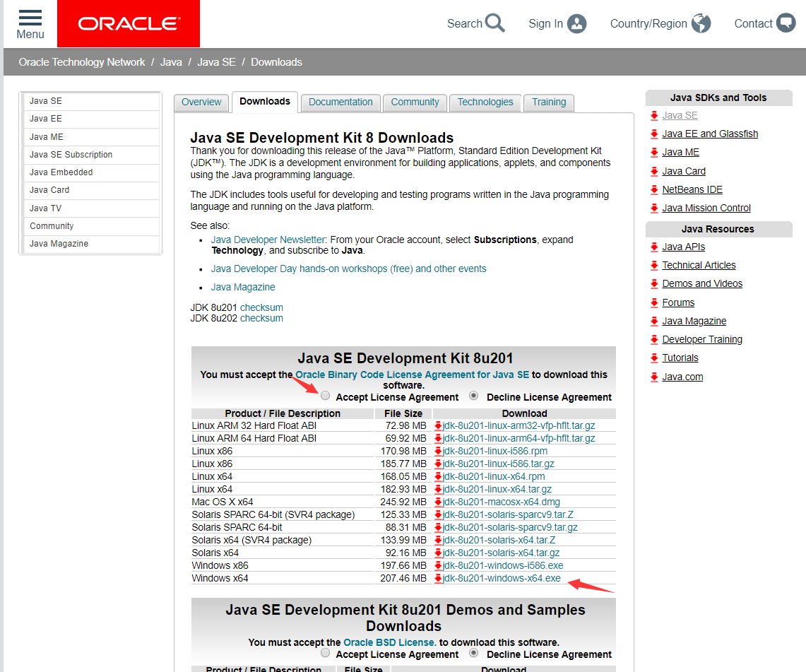Select Accept License Agreement for JDK 8u201
Image resolution: width=806 pixels, height=672 pixels.
pos(326,396)
